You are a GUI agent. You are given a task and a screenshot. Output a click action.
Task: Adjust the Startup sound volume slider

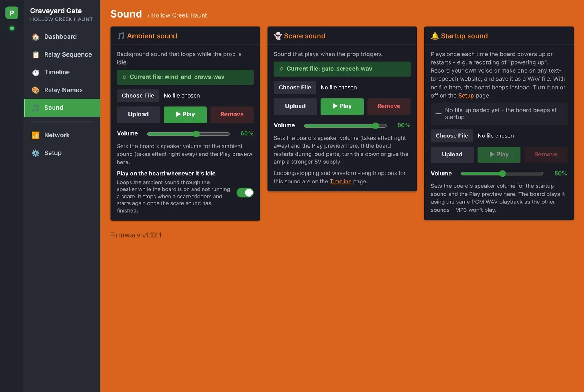(x=502, y=174)
